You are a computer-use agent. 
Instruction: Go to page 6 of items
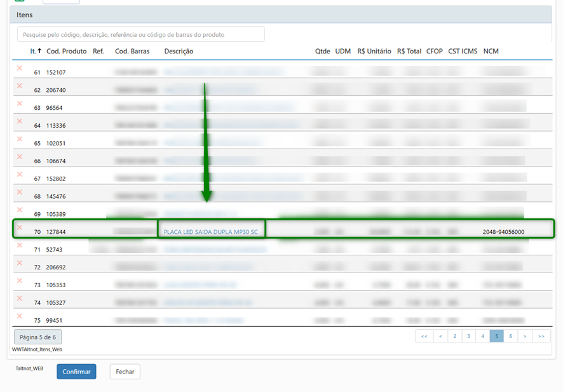[x=510, y=336]
